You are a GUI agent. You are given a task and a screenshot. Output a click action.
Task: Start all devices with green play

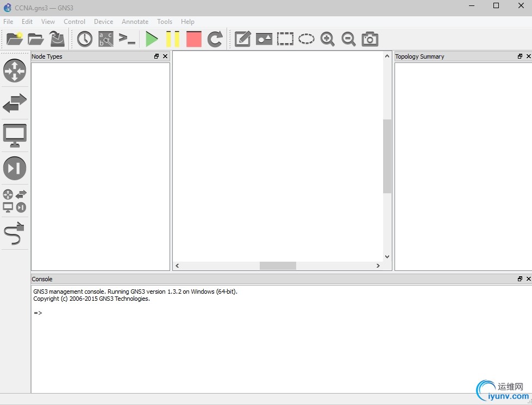[x=151, y=39]
